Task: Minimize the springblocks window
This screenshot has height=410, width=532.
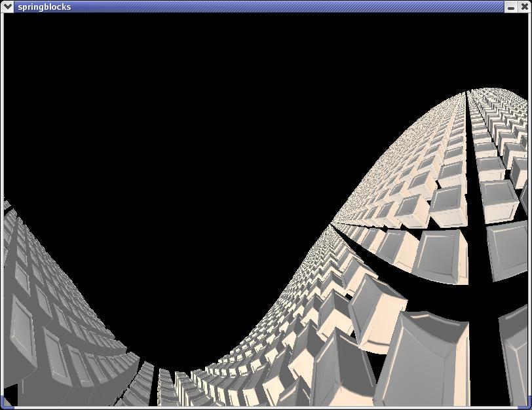Action: 511,7
